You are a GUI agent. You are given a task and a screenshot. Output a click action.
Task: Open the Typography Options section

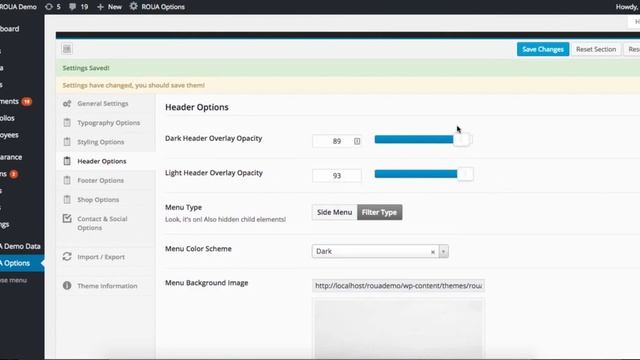coord(106,122)
